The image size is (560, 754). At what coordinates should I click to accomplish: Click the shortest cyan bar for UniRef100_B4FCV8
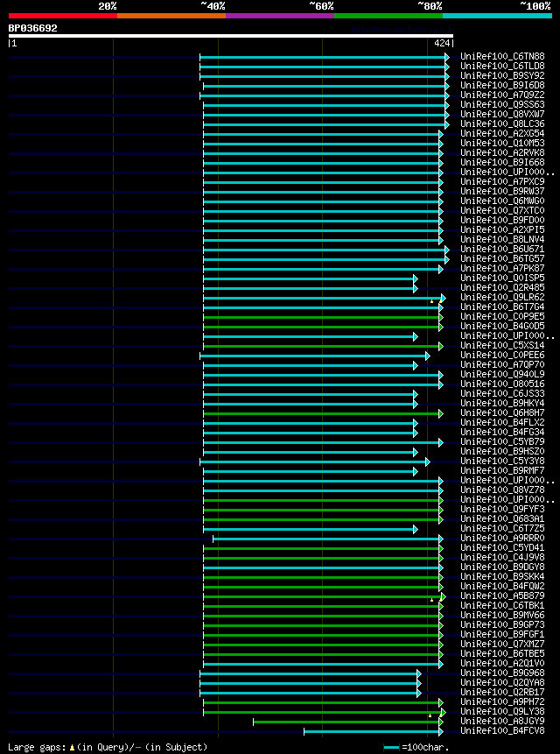point(374,731)
